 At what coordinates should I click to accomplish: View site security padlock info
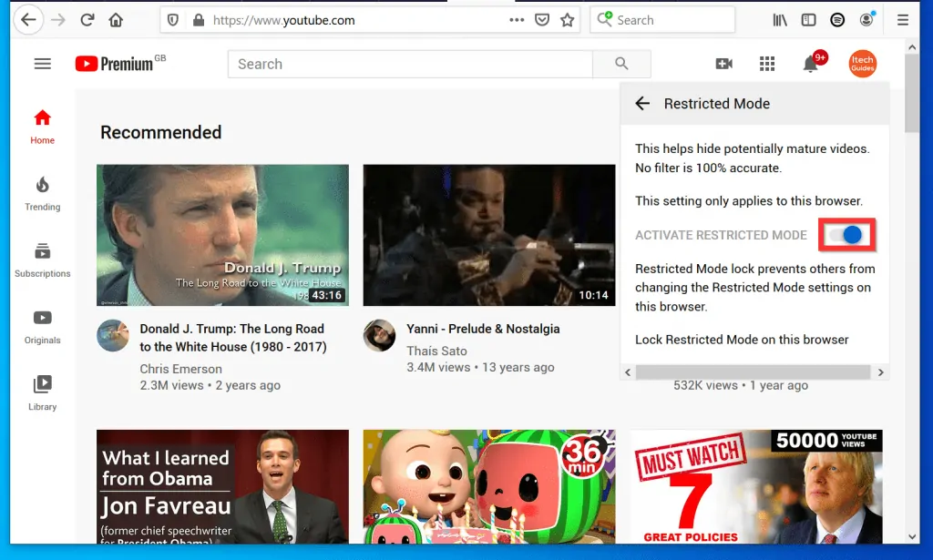[199, 20]
